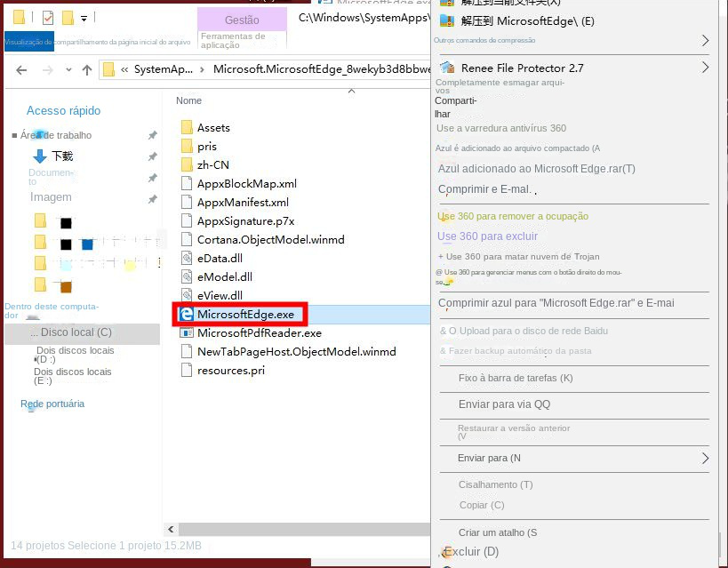Open Customize Quick Access Toolbar dropdown
The width and height of the screenshot is (728, 568).
[x=84, y=19]
